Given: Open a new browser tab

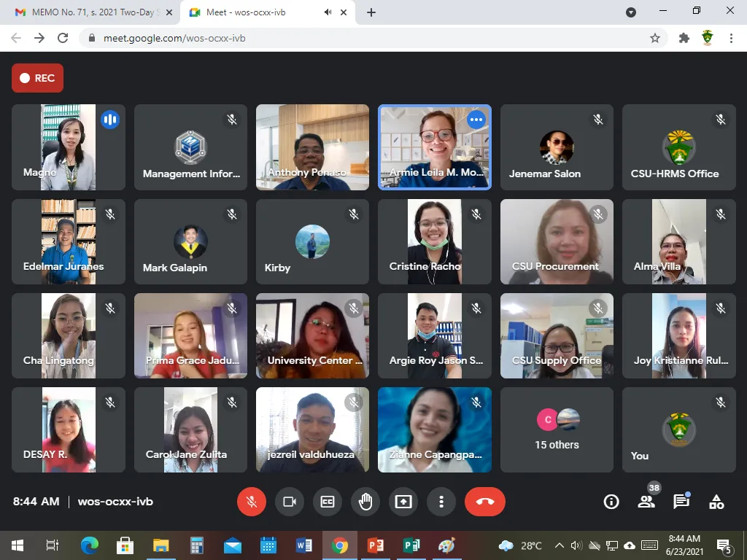Looking at the screenshot, I should 371,12.
